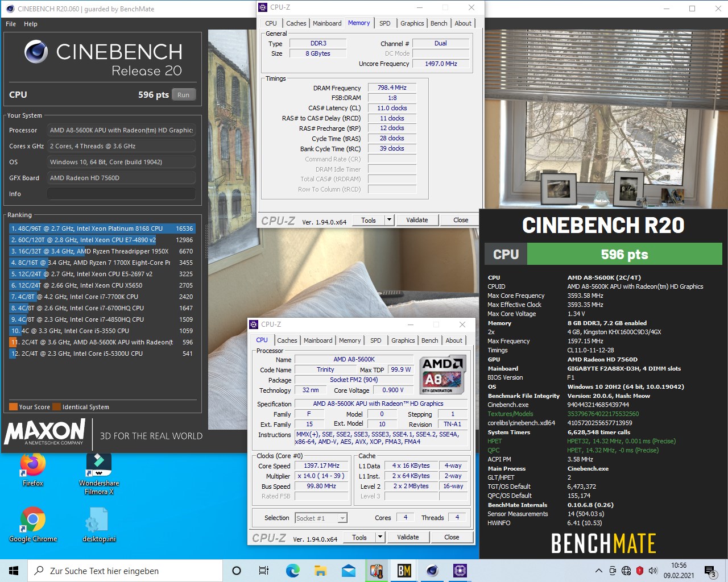The width and height of the screenshot is (728, 582).
Task: Click the Cortana circle icon in taskbar
Action: coord(237,571)
